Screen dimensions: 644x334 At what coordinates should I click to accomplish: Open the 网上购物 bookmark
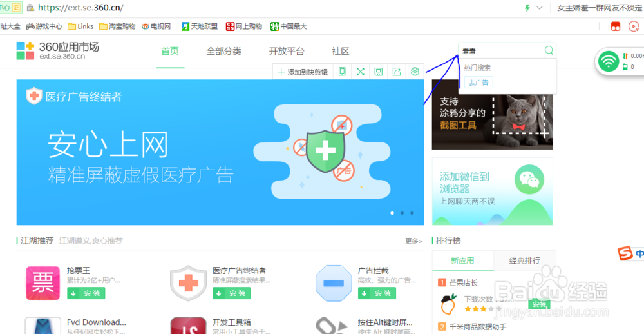244,26
